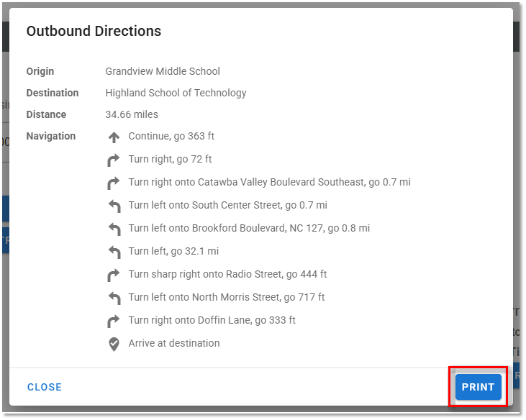Click the 'Origin' label
This screenshot has height=420, width=526.
coord(40,71)
